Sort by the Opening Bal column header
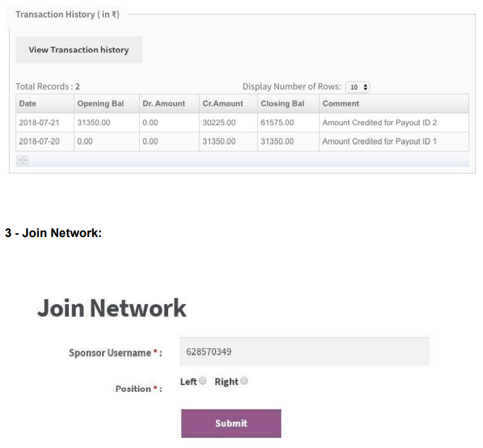Image resolution: width=483 pixels, height=448 pixels. point(106,103)
